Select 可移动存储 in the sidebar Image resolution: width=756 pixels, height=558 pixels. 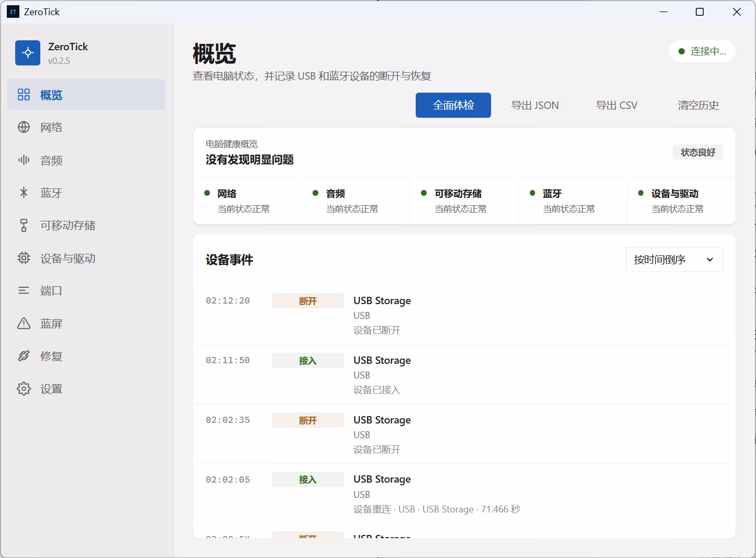coord(86,225)
